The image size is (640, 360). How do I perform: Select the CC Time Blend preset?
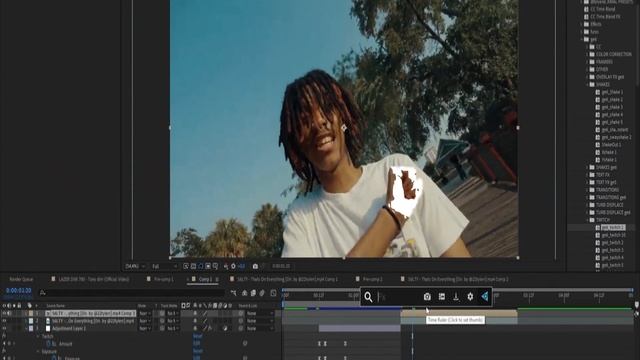point(602,9)
